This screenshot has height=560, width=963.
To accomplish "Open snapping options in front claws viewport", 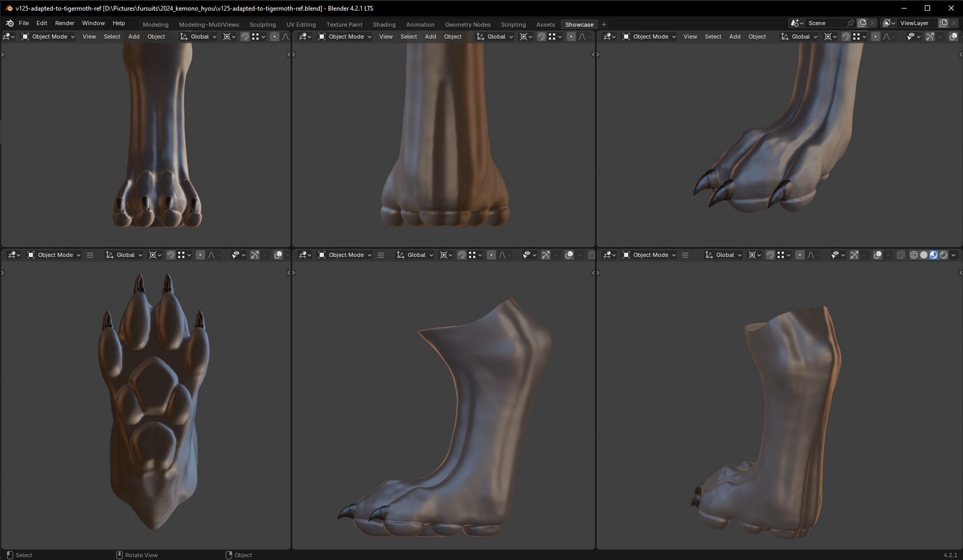I will click(x=259, y=37).
